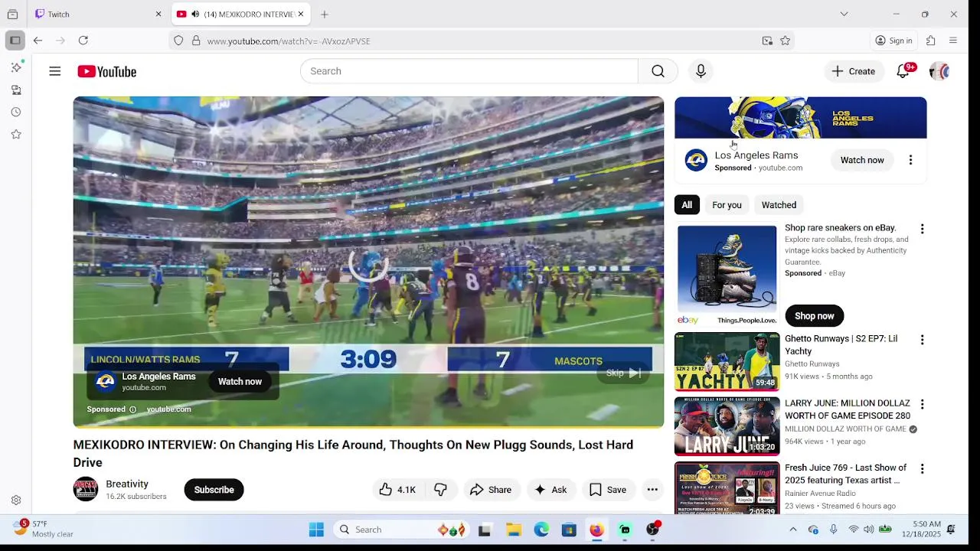Click the magnifier search button
This screenshot has width=980, height=551.
click(658, 71)
